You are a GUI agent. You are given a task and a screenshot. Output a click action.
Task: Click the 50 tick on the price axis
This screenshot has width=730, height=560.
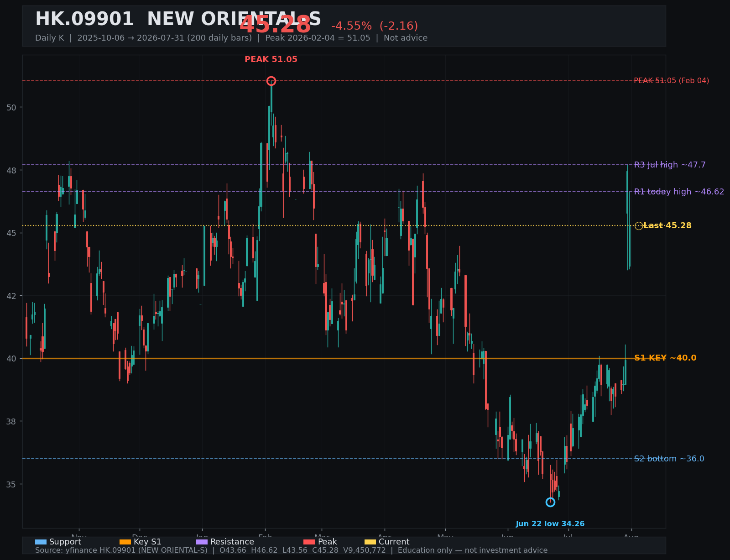(x=11, y=108)
